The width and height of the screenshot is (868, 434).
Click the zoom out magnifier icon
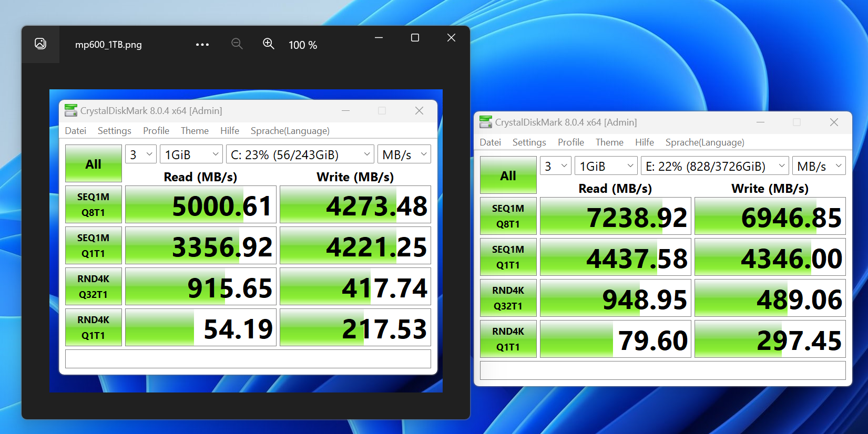coord(237,44)
